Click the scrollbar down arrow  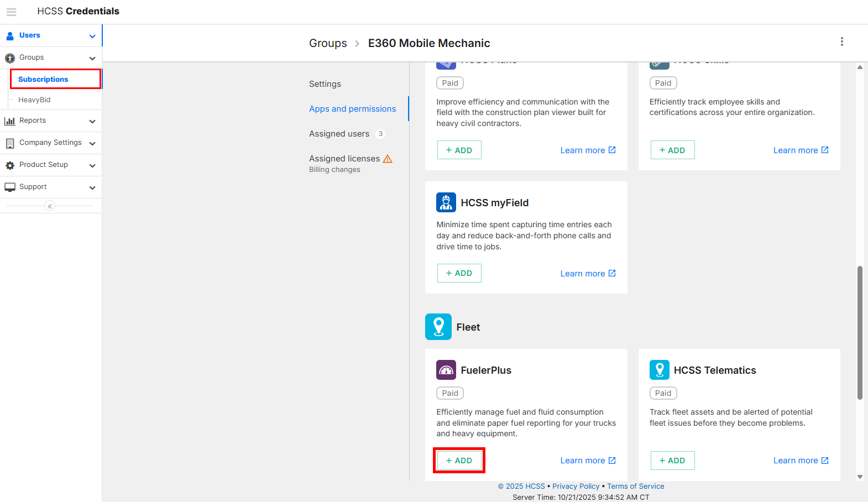(x=860, y=477)
